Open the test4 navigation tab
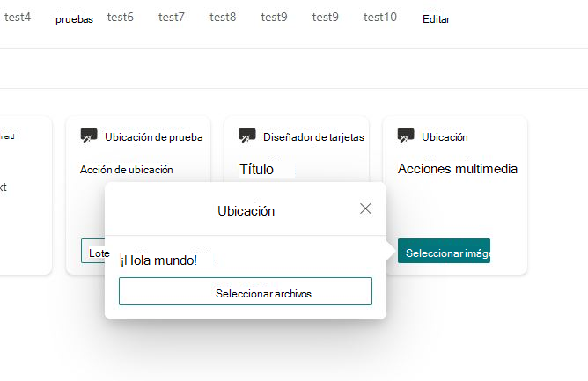 [x=18, y=18]
